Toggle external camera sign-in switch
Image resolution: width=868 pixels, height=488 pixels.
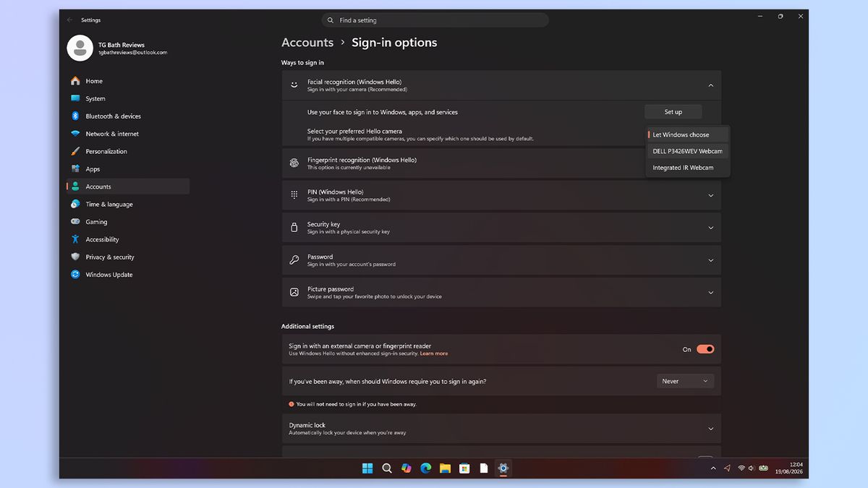(705, 349)
